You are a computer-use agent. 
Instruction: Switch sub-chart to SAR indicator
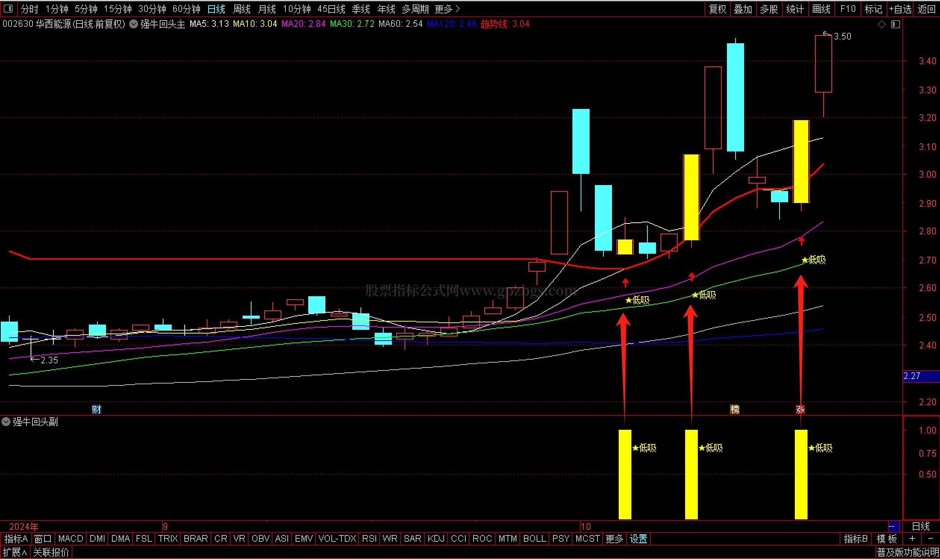tap(412, 539)
